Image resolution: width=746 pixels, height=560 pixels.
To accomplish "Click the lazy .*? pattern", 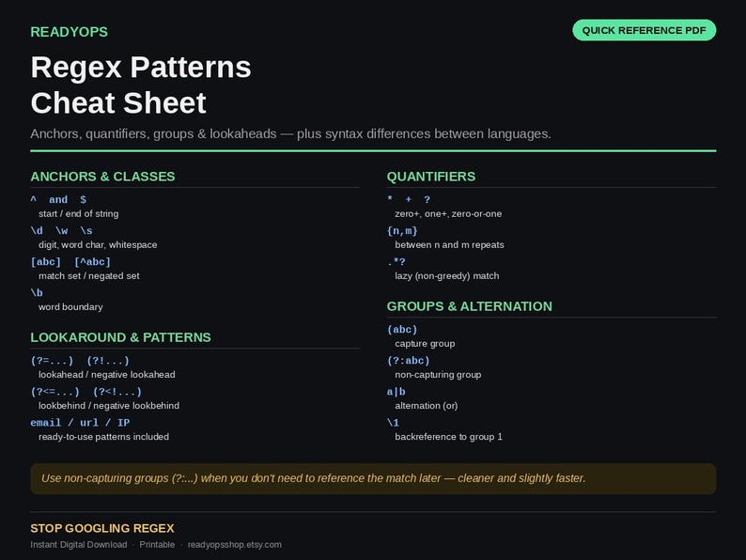I will coord(396,262).
